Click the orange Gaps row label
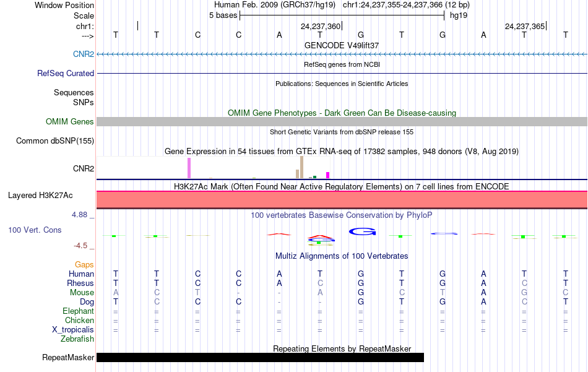Viewport: 588px width, 372px height. coord(84,265)
